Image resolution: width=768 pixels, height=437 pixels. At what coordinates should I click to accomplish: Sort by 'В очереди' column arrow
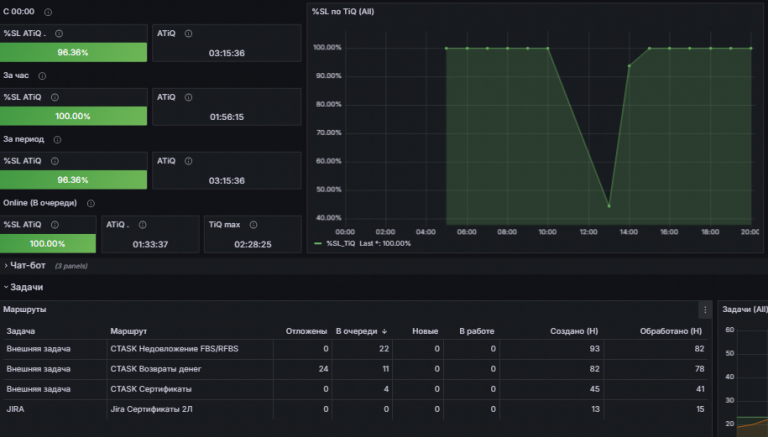384,332
